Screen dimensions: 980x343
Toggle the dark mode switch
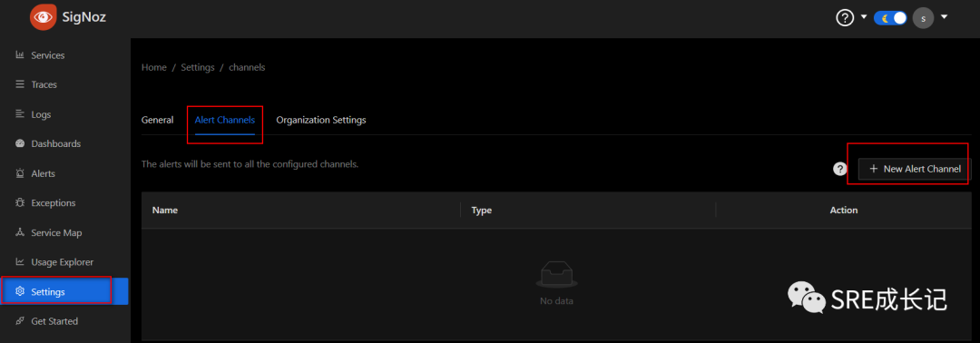[890, 18]
